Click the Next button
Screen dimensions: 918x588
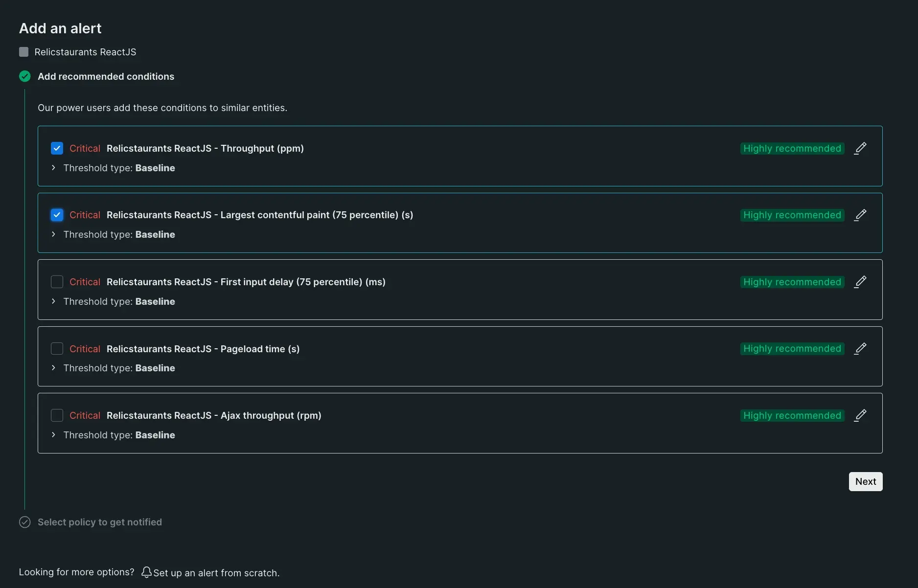point(865,481)
